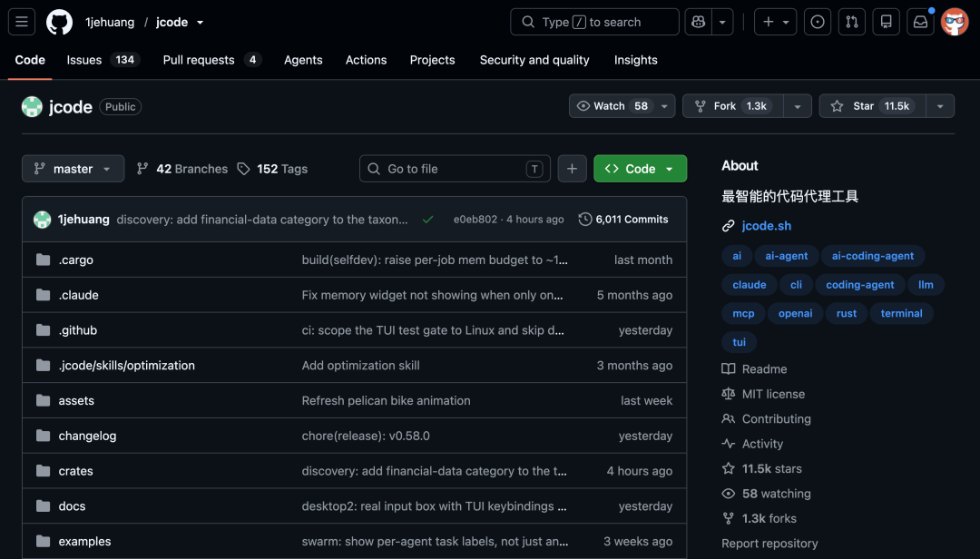Open the Issues inbox icon in header
The image size is (980, 559).
coord(817,22)
